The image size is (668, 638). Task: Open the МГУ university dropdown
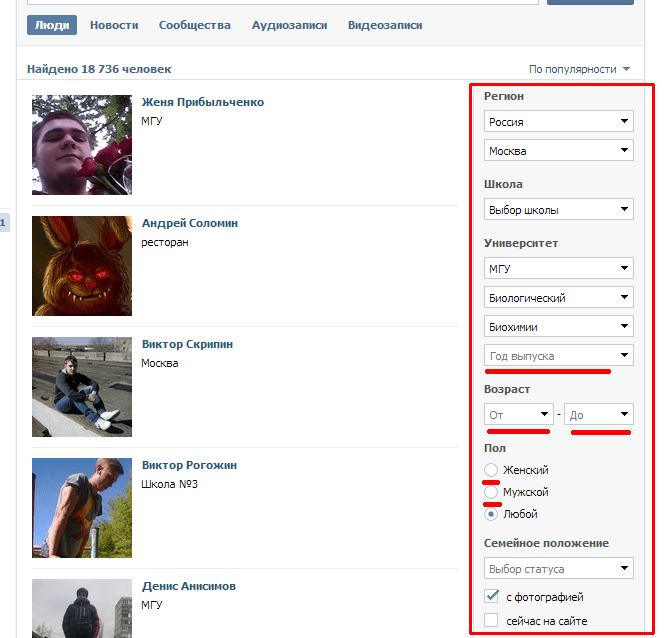559,268
